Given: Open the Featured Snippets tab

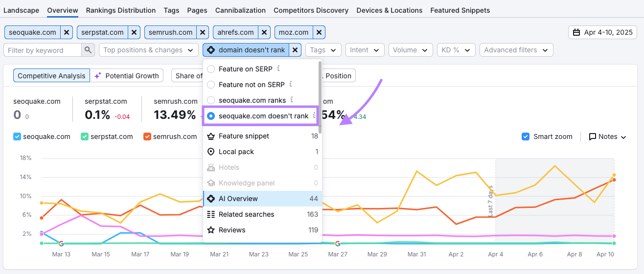Looking at the screenshot, I should click(x=460, y=10).
